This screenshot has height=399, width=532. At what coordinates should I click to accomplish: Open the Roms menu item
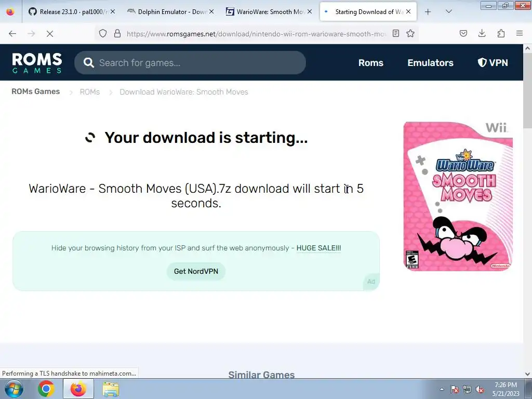point(371,63)
